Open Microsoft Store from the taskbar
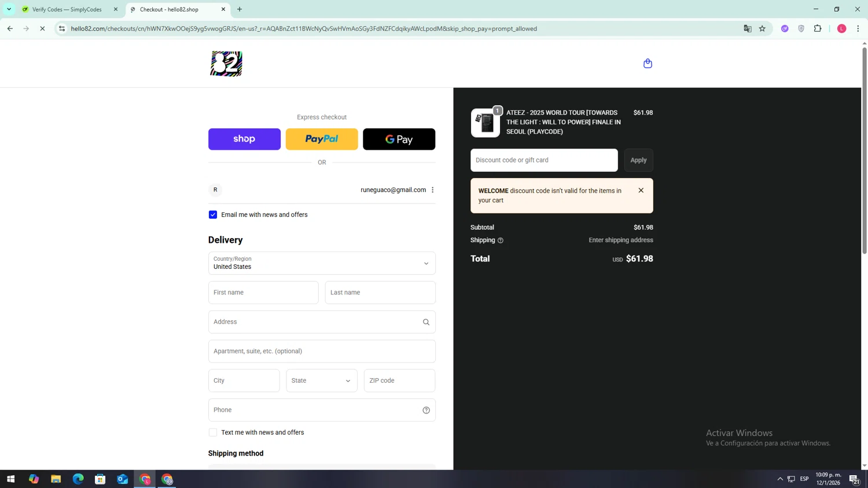This screenshot has height=488, width=868. (100, 479)
